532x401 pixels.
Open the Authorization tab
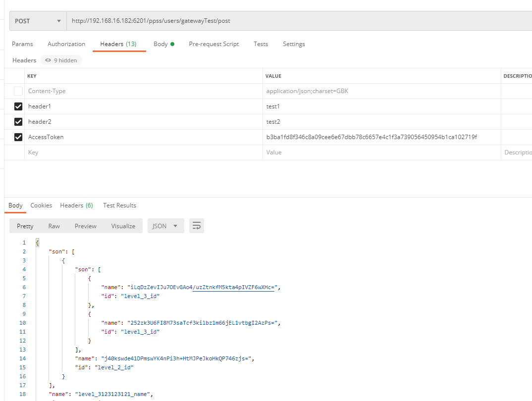pyautogui.click(x=66, y=44)
